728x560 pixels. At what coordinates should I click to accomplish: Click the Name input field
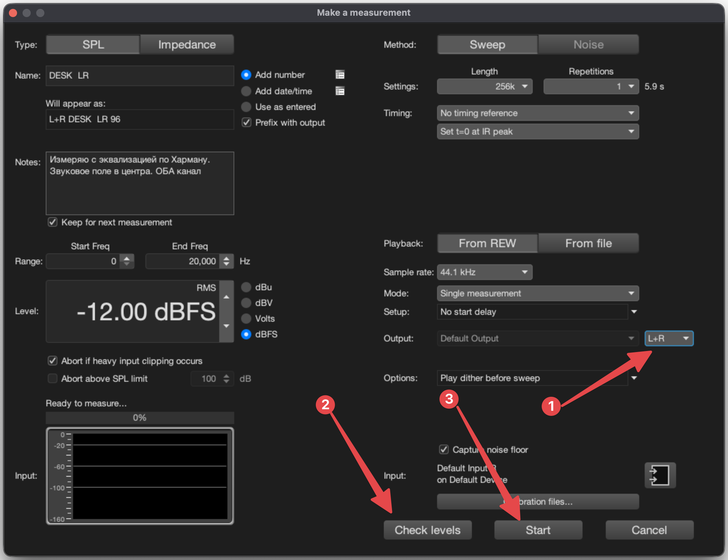[x=140, y=75]
